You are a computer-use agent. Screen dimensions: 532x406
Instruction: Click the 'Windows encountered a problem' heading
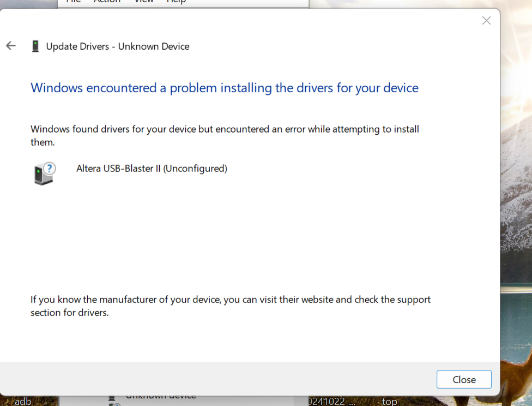click(224, 88)
